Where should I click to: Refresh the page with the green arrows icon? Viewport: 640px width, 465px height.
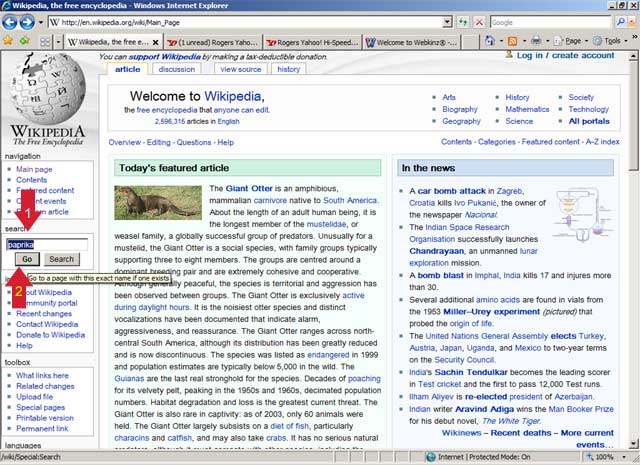pyautogui.click(x=462, y=22)
